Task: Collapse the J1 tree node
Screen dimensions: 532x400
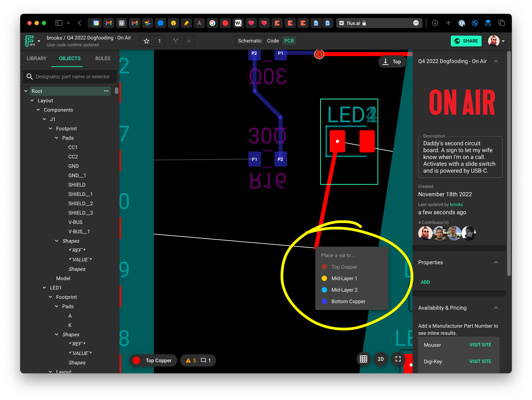Action: click(44, 119)
